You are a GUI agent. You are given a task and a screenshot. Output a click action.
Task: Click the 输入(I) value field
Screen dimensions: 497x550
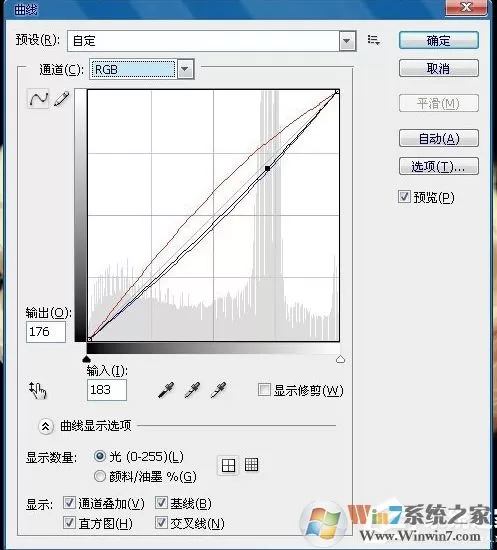(x=107, y=390)
